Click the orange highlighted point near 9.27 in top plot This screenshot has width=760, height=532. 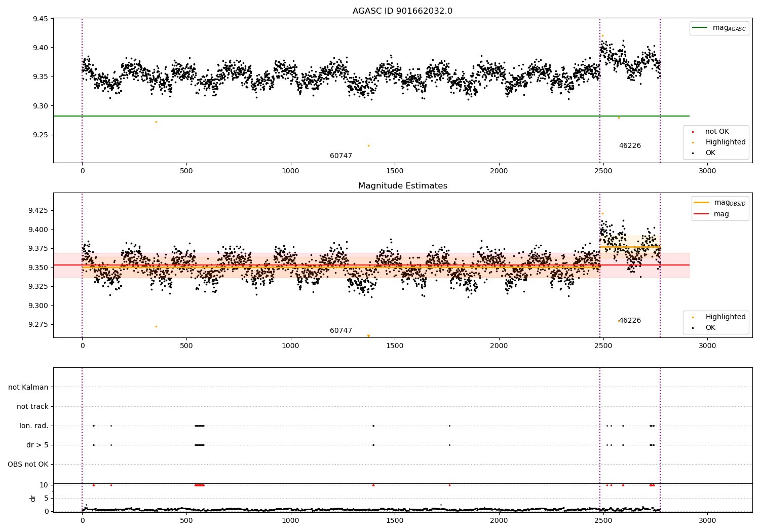click(x=156, y=122)
